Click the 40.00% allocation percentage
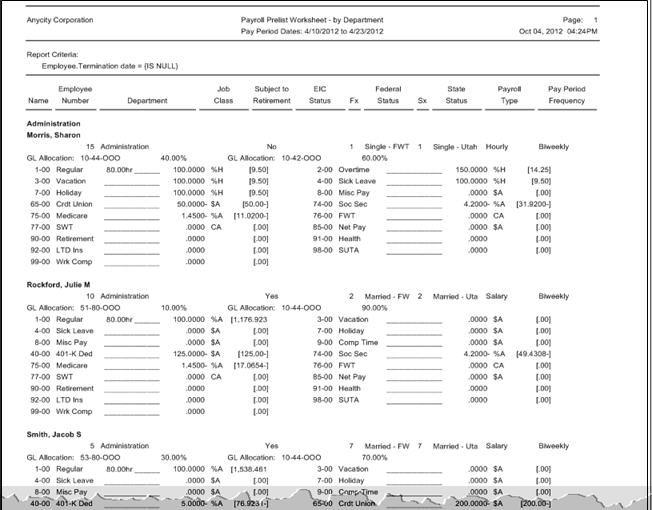 tap(173, 158)
